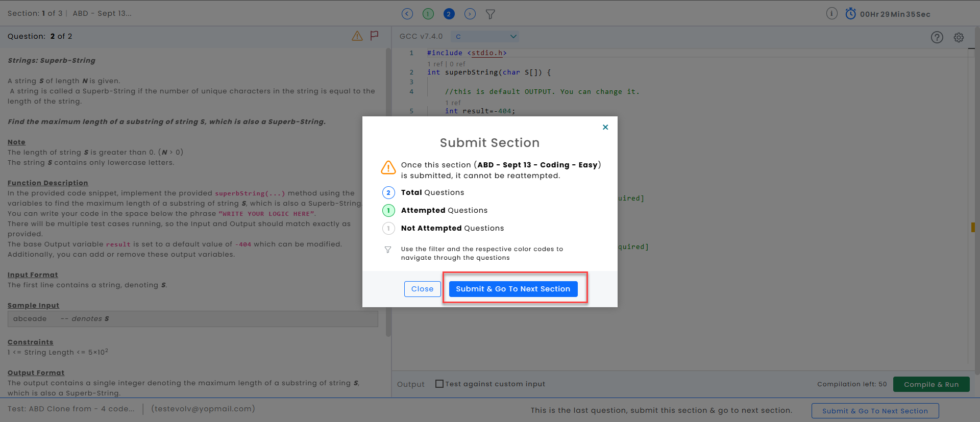Go to previous question arrow
Screen dimensions: 980x422
pyautogui.click(x=407, y=14)
